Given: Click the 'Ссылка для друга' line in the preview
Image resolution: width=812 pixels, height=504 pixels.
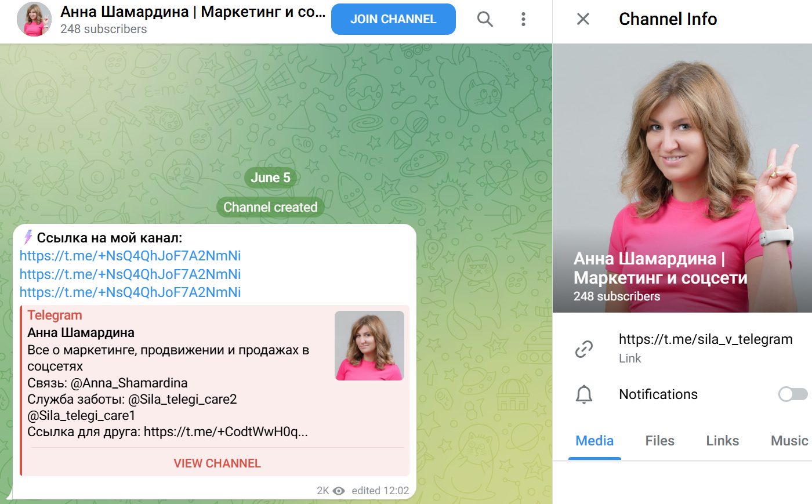Looking at the screenshot, I should tap(168, 432).
